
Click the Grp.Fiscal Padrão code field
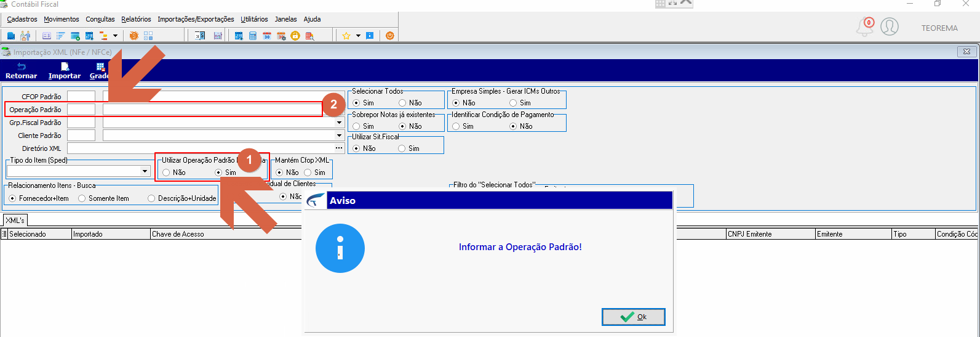pyautogui.click(x=81, y=123)
